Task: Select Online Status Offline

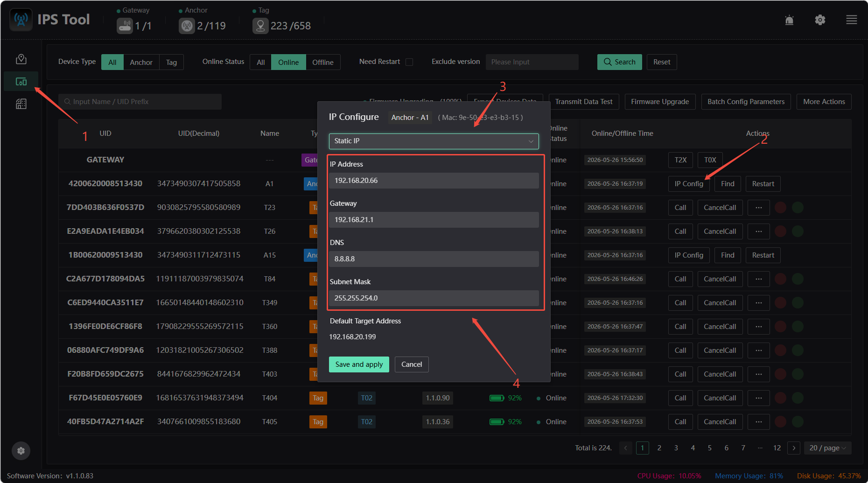Action: (323, 62)
